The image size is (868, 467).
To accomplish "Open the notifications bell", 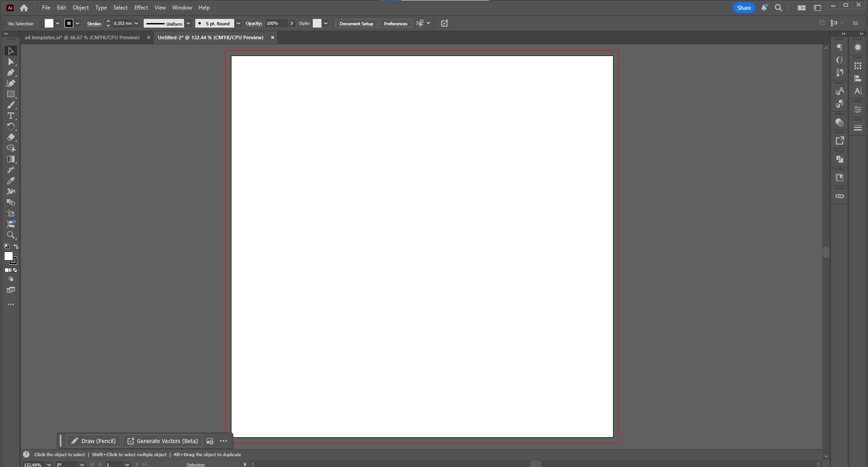I will (764, 8).
